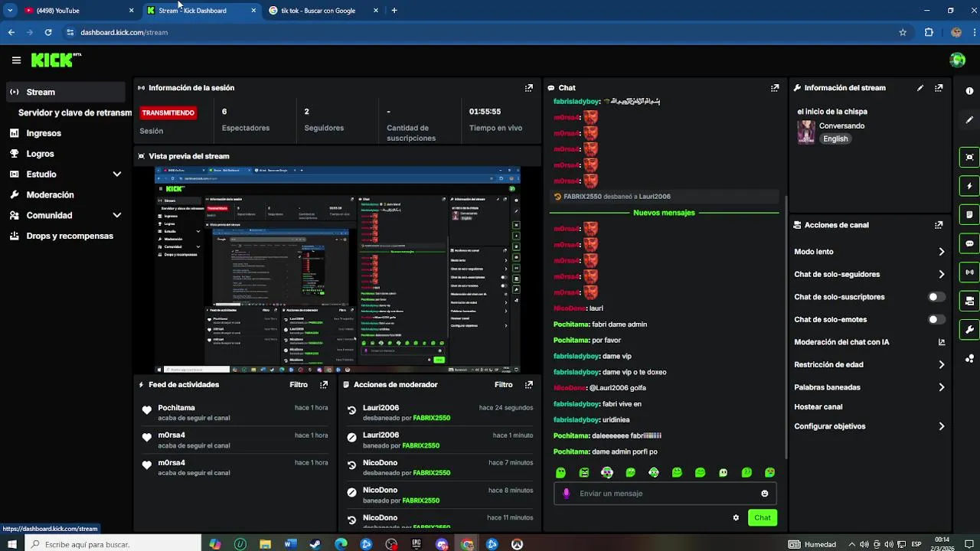Viewport: 980px width, 551px height.
Task: Open File Explorer from the taskbar
Action: point(265,544)
